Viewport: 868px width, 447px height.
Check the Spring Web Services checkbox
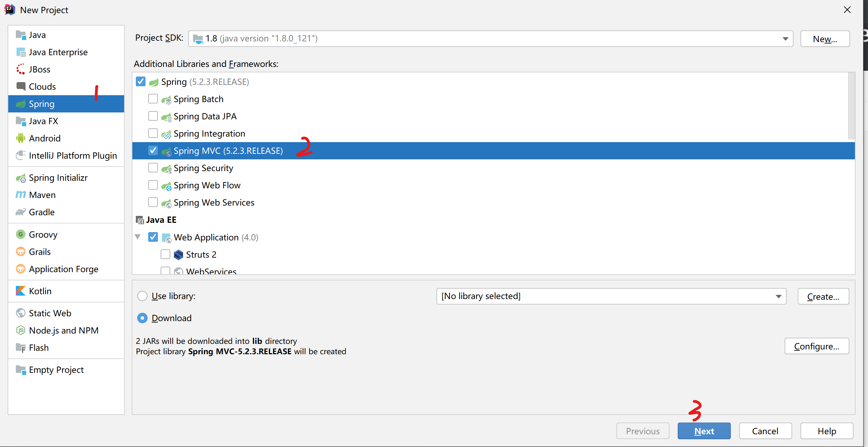[x=153, y=202]
